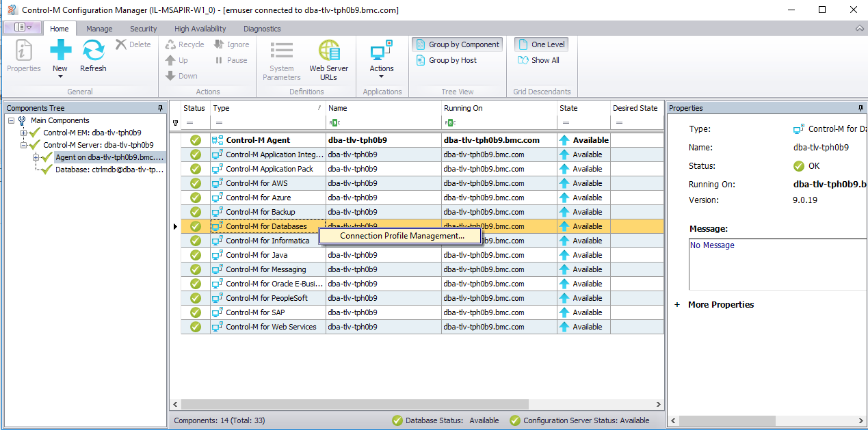Viewport: 868px width, 430px height.
Task: Click the OK status icon in Properties panel
Action: coord(799,166)
